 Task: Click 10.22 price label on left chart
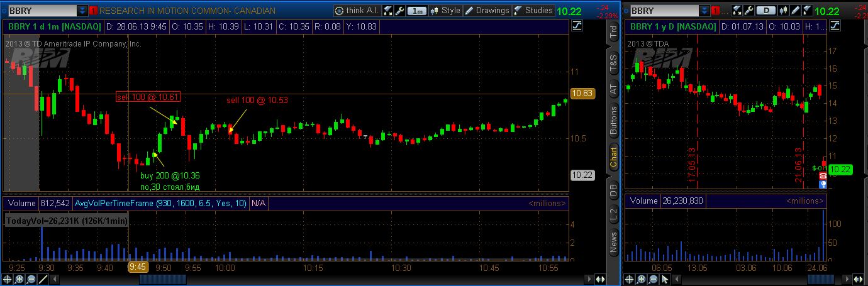pos(582,175)
